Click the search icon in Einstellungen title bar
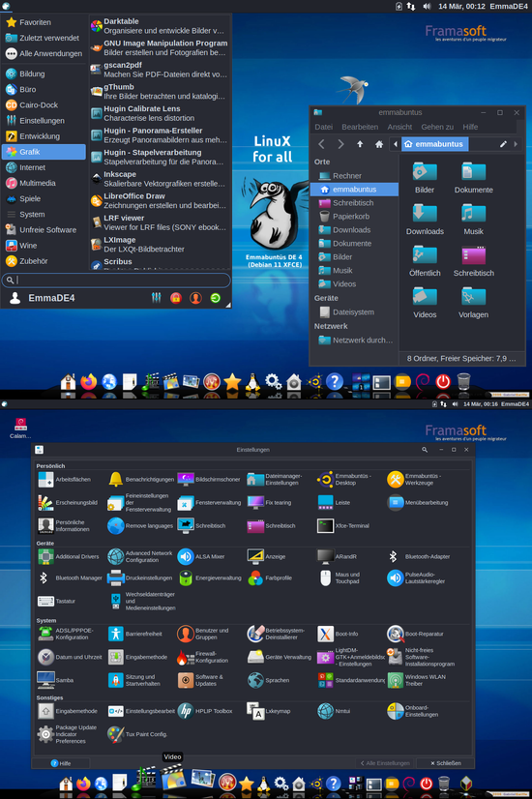The width and height of the screenshot is (532, 799). tap(425, 450)
